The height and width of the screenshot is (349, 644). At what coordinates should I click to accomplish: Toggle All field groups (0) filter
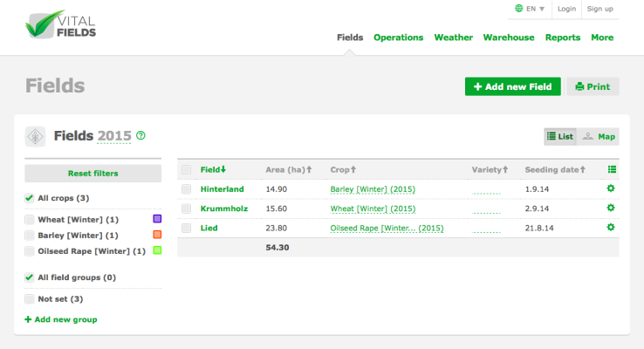point(29,277)
